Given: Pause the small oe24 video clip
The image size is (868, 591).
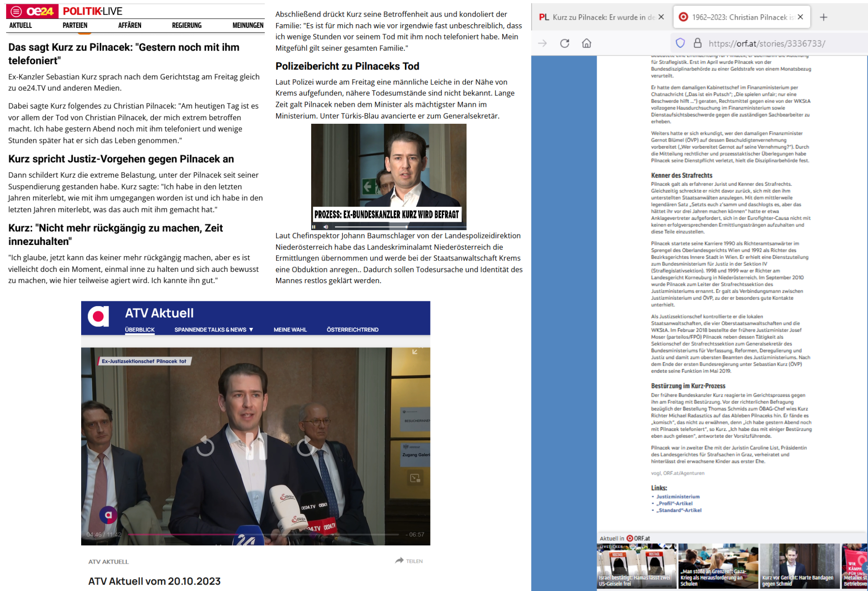Looking at the screenshot, I should (314, 227).
